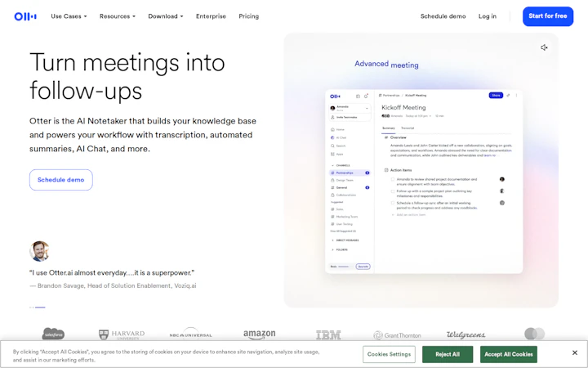
Task: Click Brandon Savage's testimonial avatar photo
Action: point(39,251)
